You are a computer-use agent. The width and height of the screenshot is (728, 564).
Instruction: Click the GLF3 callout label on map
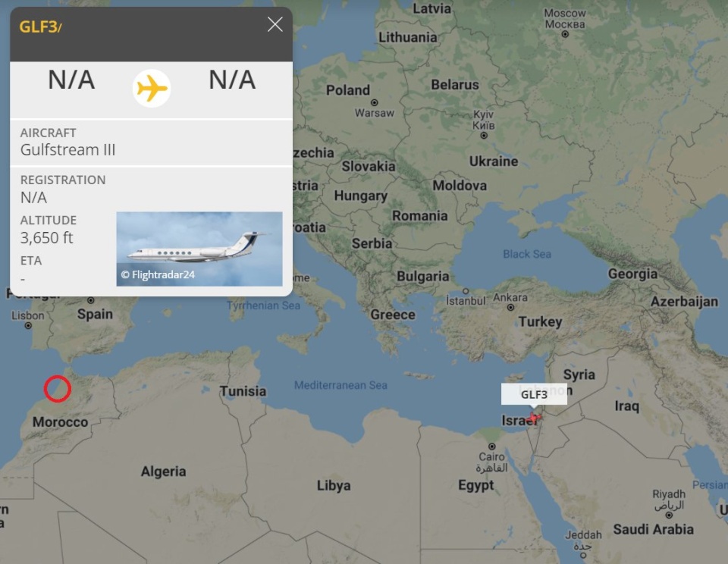click(x=534, y=394)
